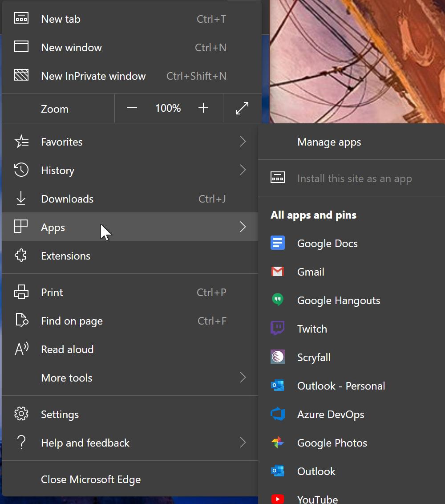Viewport: 445px width, 504px height.
Task: Click the History clock icon
Action: click(21, 170)
